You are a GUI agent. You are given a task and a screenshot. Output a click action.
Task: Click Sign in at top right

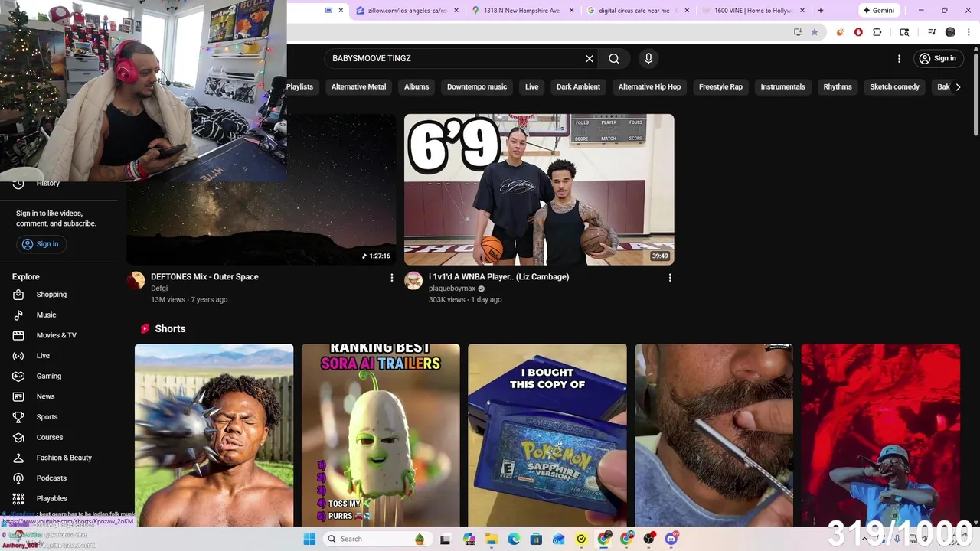(x=938, y=58)
